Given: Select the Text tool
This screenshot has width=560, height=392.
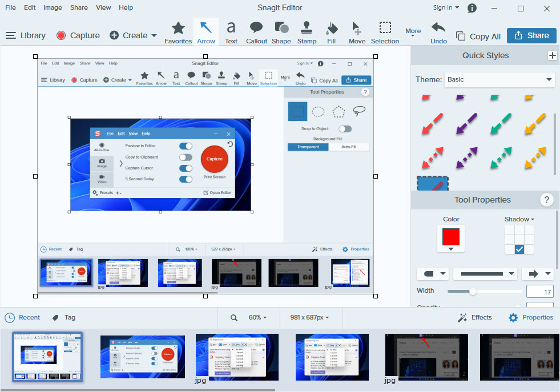Looking at the screenshot, I should pyautogui.click(x=231, y=33).
